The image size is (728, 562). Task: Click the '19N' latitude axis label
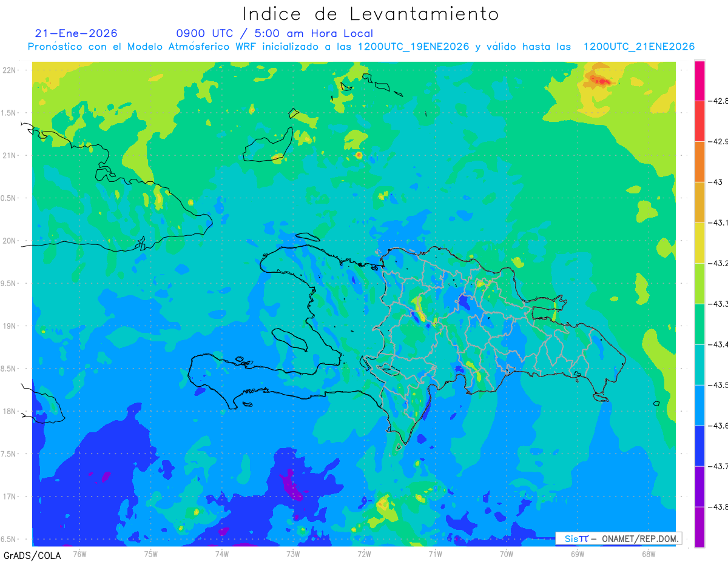click(10, 326)
